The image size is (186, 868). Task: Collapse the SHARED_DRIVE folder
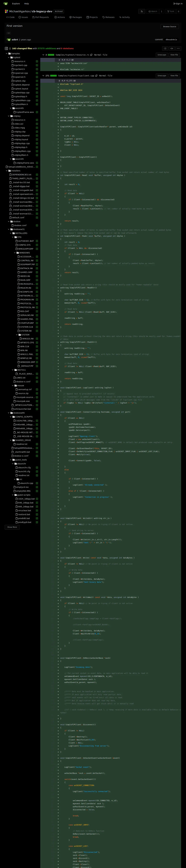11,440
